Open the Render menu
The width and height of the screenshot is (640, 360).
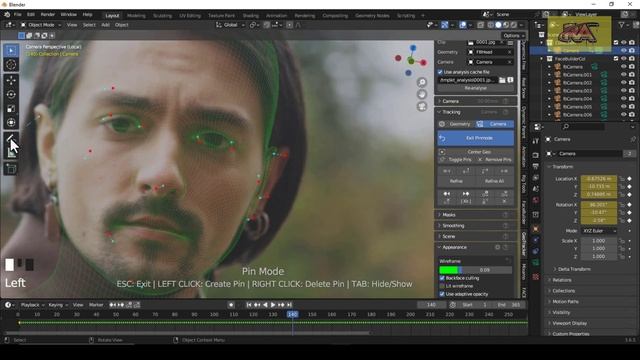pos(47,15)
